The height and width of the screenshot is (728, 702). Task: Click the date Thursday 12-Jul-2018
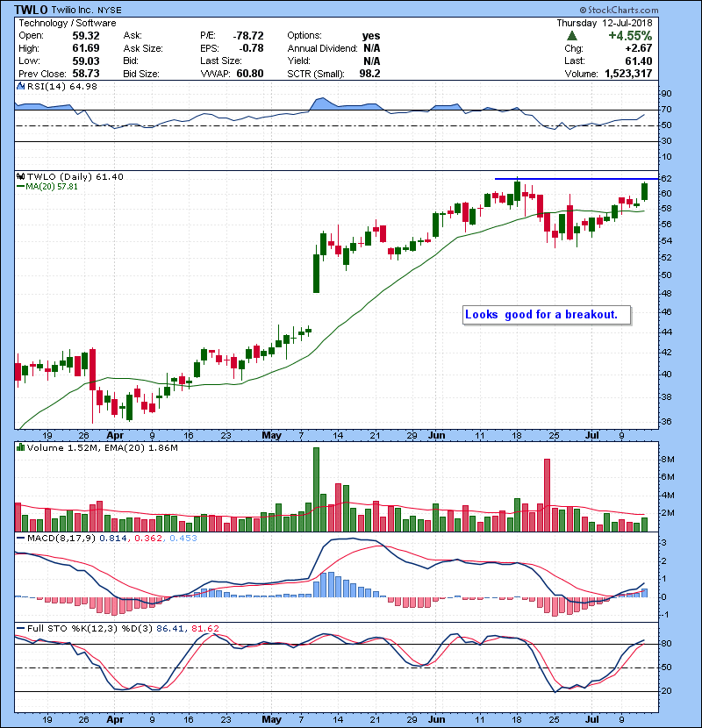click(605, 23)
